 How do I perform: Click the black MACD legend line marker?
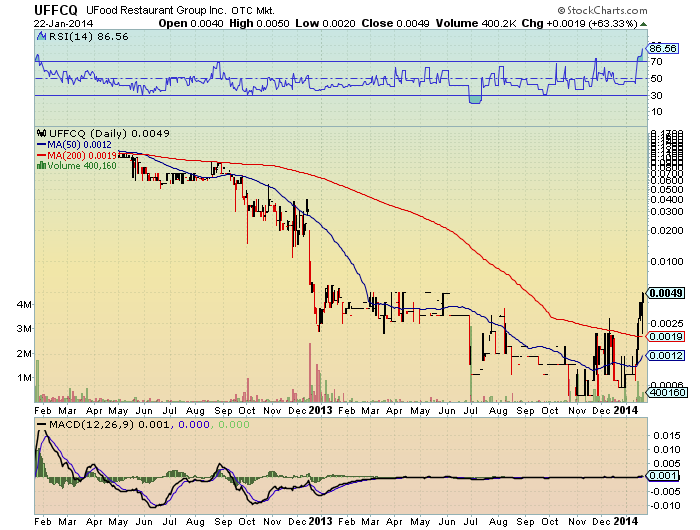coord(42,425)
